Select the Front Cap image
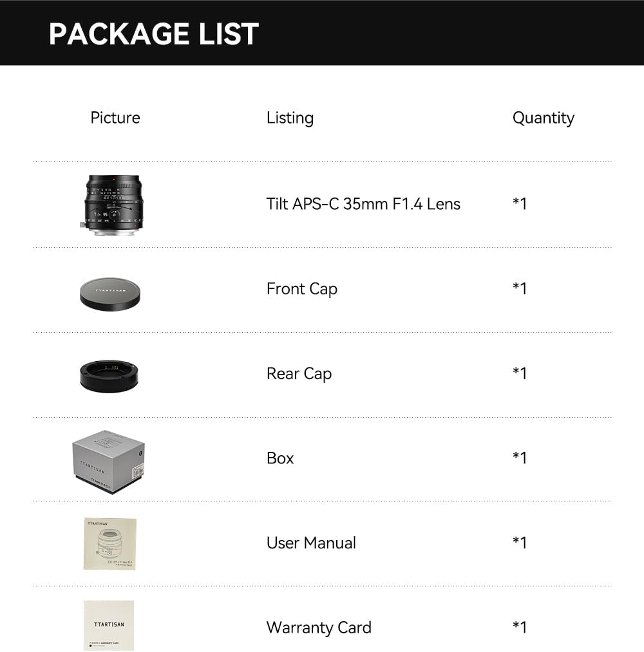This screenshot has height=652, width=644. [x=110, y=292]
